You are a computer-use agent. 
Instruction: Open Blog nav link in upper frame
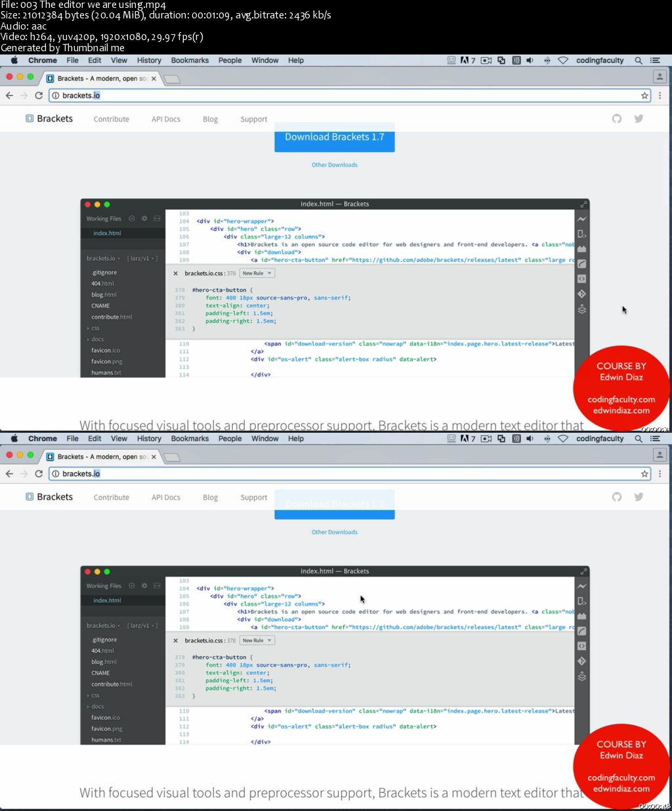[x=210, y=120]
